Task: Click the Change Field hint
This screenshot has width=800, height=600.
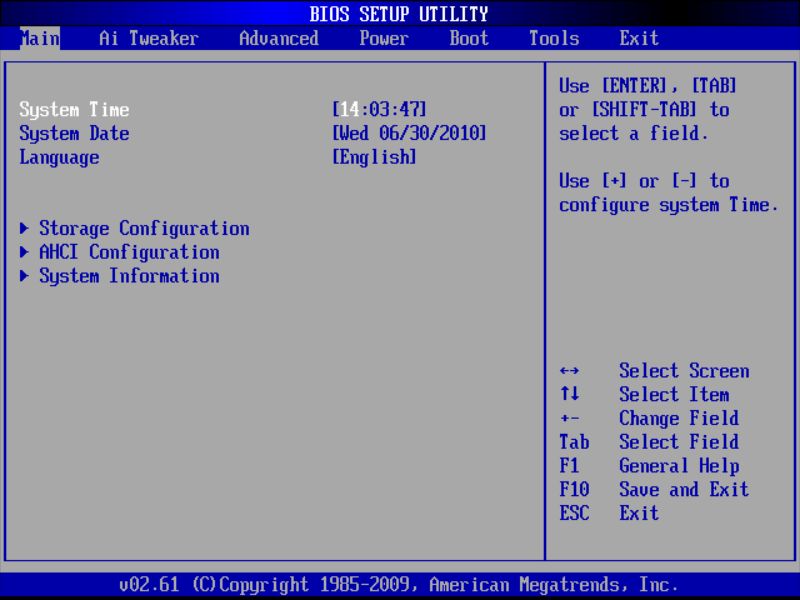Action: click(x=679, y=418)
